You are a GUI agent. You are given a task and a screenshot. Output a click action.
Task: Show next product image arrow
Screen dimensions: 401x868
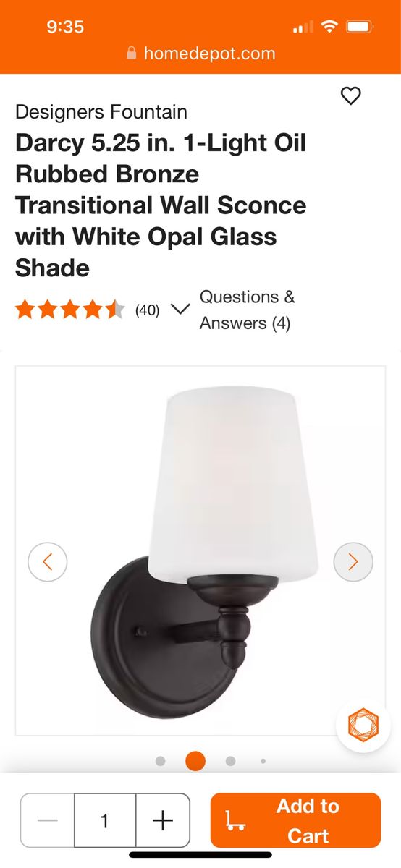pyautogui.click(x=353, y=561)
